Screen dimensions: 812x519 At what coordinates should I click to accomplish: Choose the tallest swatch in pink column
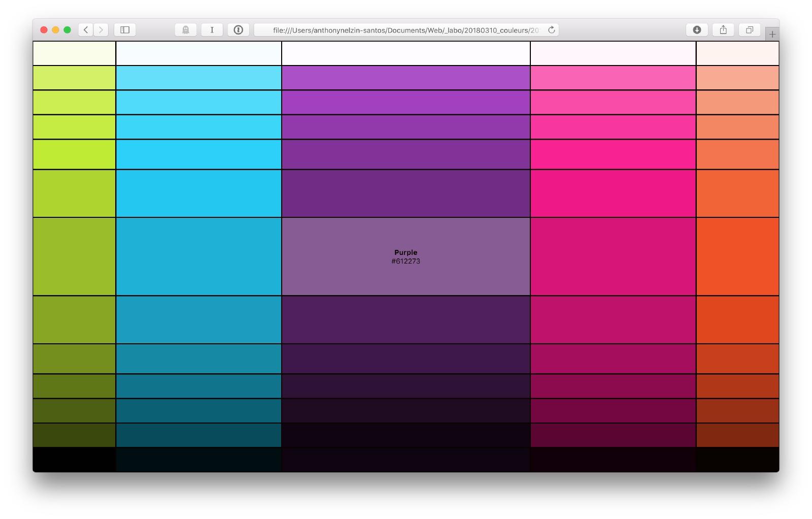[613, 256]
